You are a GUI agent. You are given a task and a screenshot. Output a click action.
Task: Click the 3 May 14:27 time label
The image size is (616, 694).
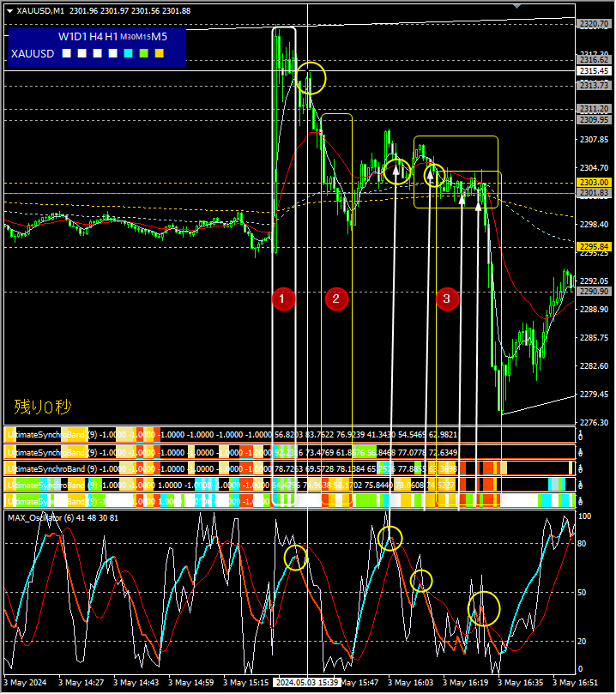coord(81,683)
